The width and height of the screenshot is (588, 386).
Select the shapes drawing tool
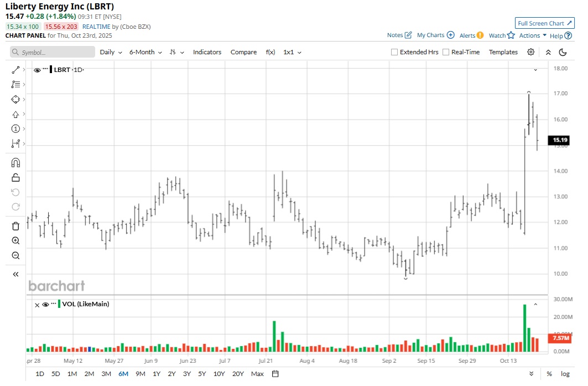pos(15,100)
